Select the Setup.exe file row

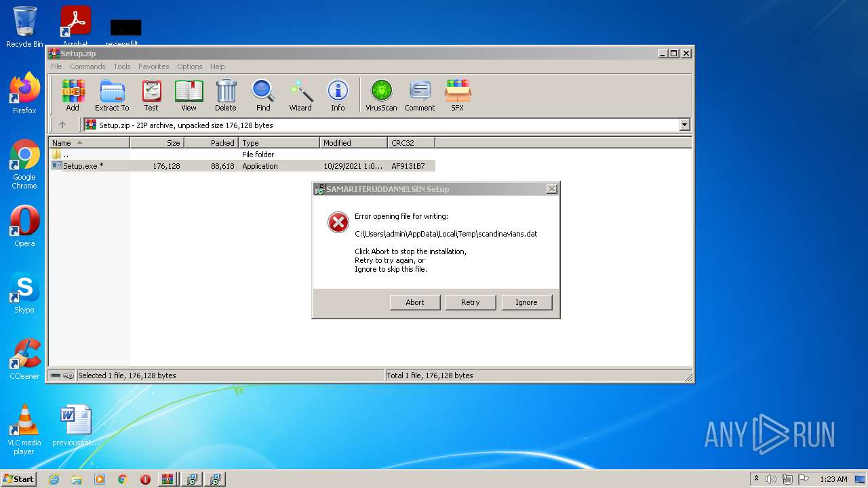[x=243, y=166]
